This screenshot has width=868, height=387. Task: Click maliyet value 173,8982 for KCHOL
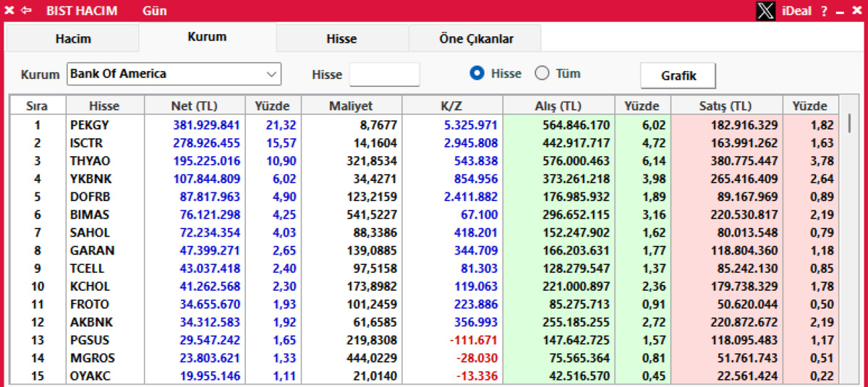click(x=373, y=286)
